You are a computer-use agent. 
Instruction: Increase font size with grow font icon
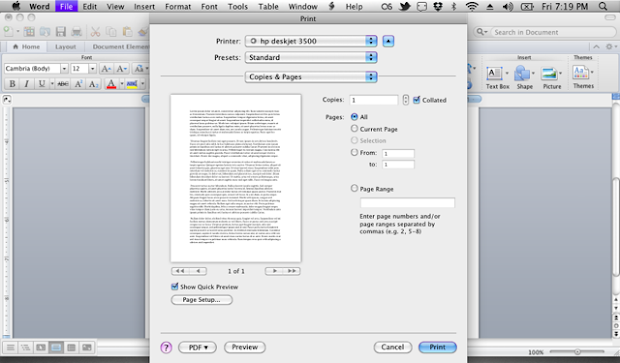pyautogui.click(x=106, y=69)
